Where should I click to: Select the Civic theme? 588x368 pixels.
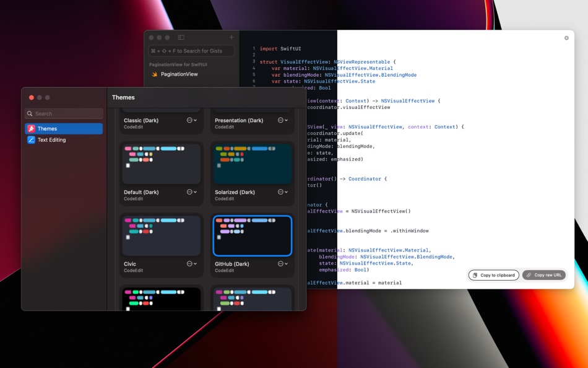[x=161, y=235]
